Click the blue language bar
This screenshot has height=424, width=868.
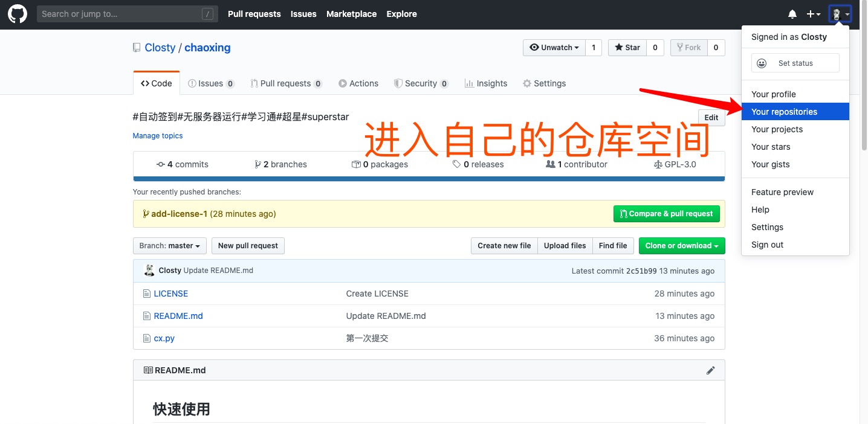tap(429, 179)
